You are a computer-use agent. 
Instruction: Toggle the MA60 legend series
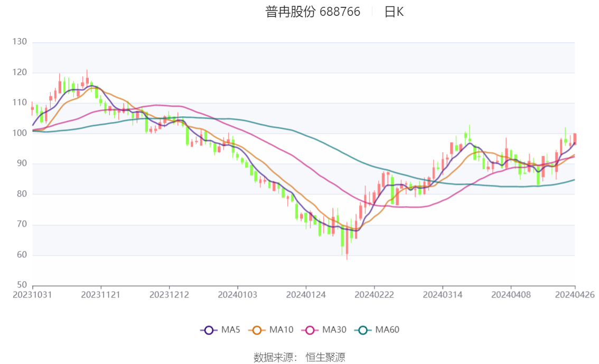(377, 330)
